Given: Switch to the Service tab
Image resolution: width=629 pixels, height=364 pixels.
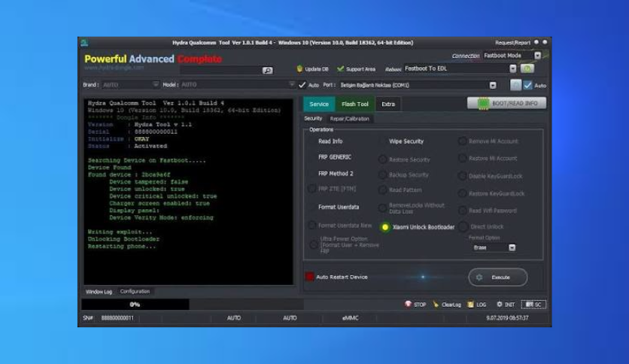Looking at the screenshot, I should click(319, 105).
